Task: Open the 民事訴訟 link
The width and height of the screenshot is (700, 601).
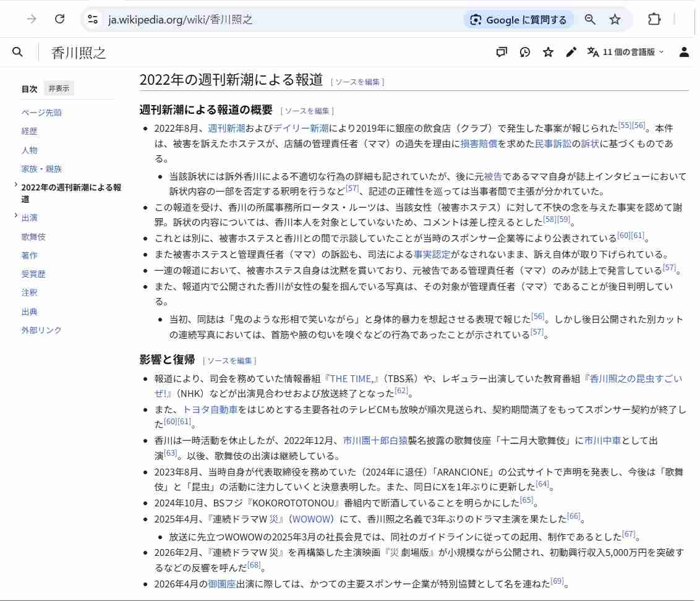Action: coord(553,144)
